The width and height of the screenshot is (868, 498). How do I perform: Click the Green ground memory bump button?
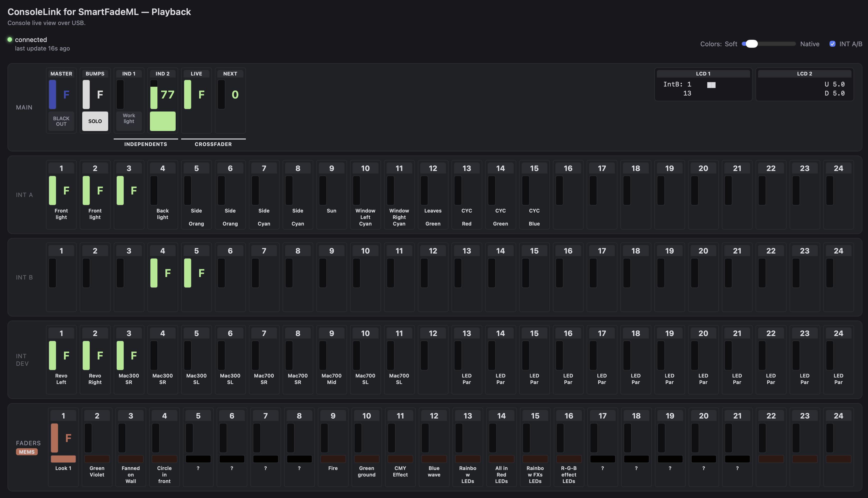click(x=367, y=459)
